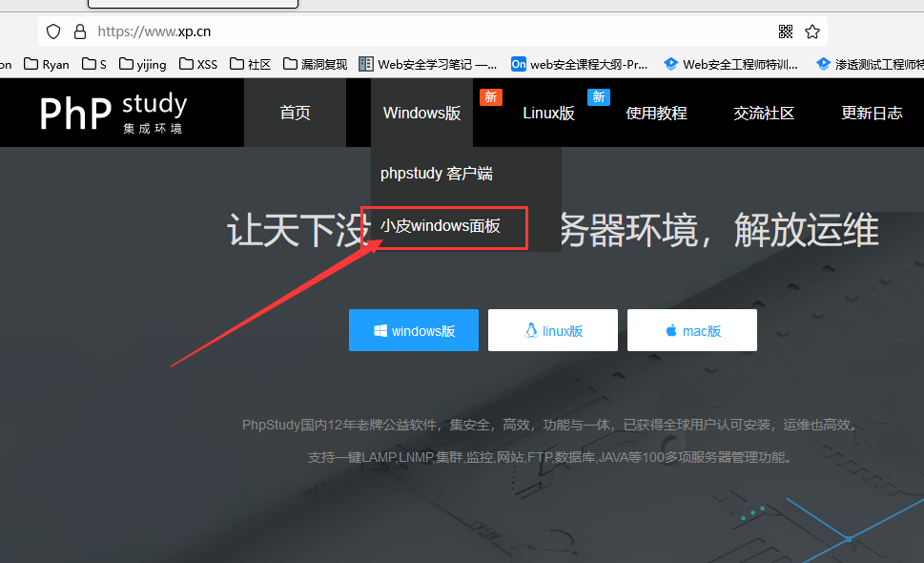924x563 pixels.
Task: Go to the 首页 nav item
Action: tap(296, 113)
